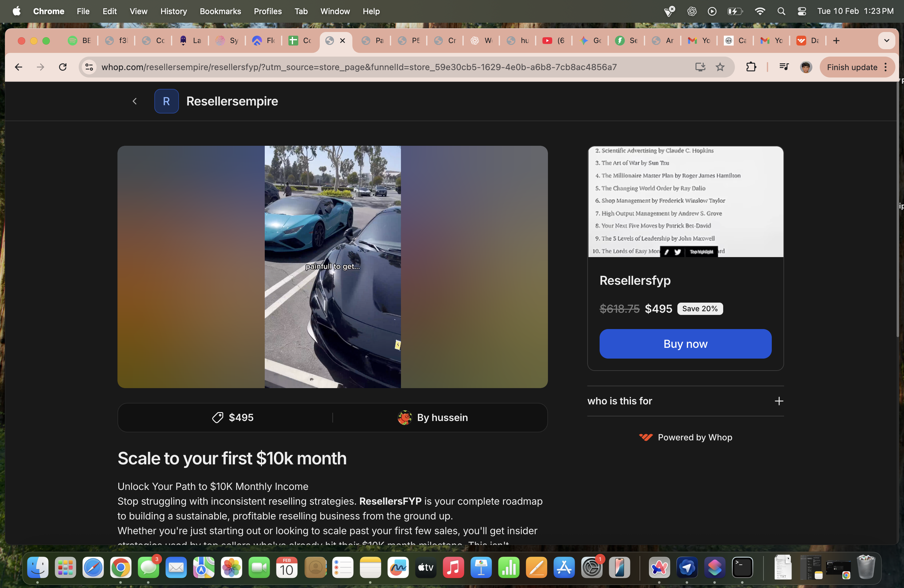Go back with the browser back arrow

(18, 67)
